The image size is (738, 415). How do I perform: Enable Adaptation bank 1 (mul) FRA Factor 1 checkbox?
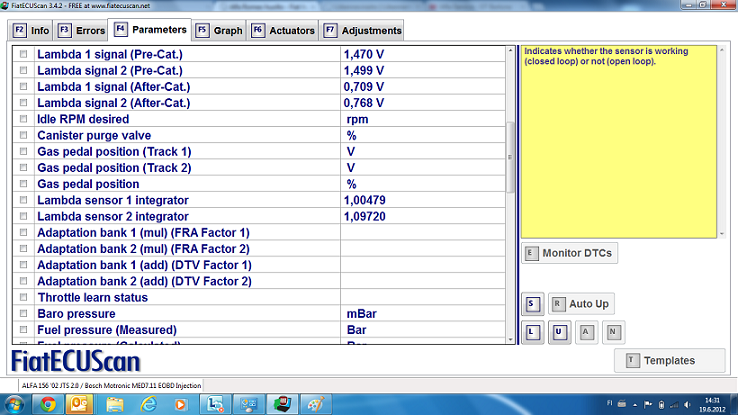point(24,232)
